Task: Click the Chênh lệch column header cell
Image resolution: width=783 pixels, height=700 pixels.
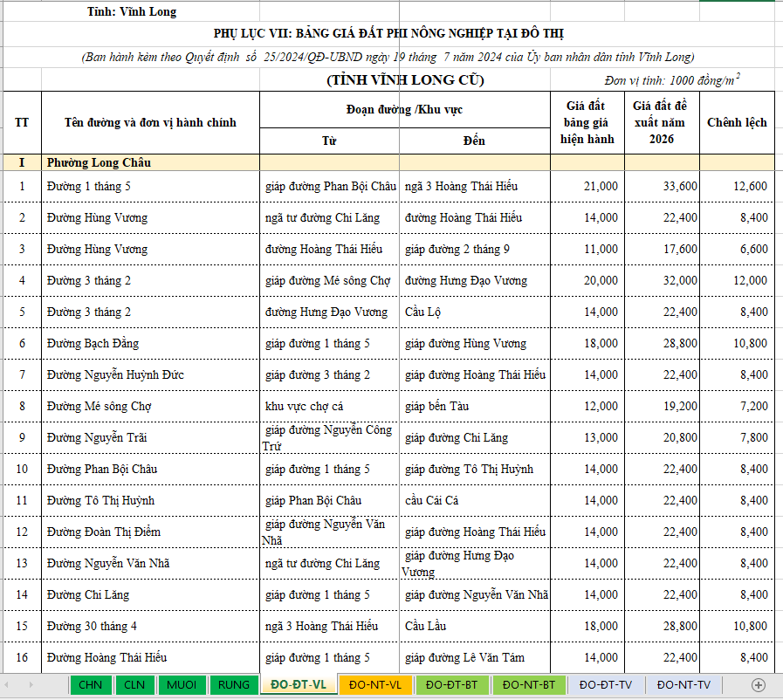Action: pyautogui.click(x=737, y=122)
